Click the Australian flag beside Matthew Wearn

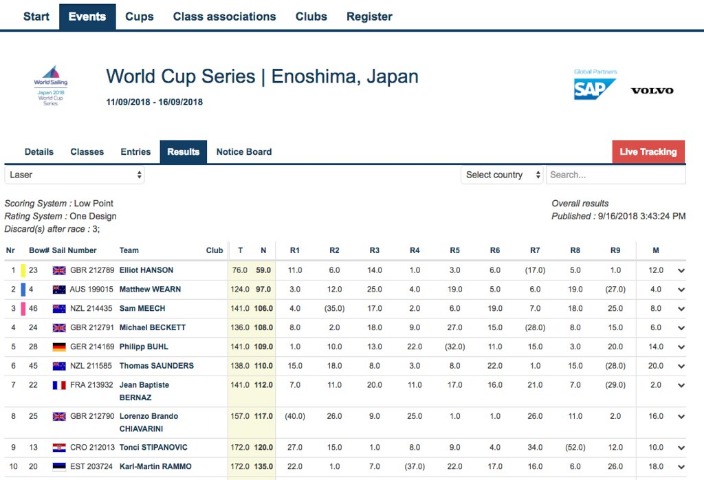coord(58,288)
